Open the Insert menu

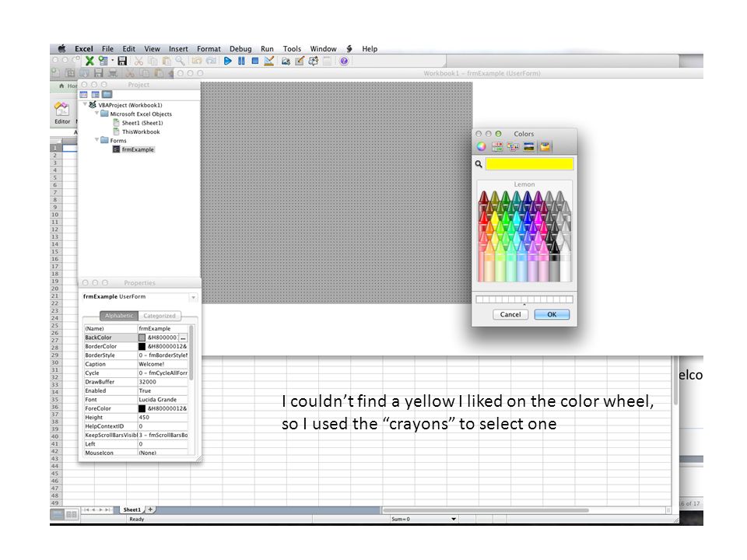point(178,48)
